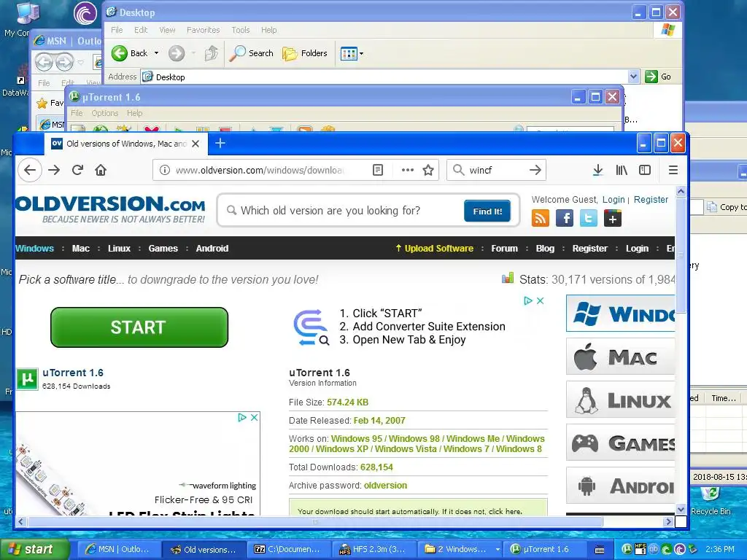Go back in Firefox browser

(x=29, y=170)
